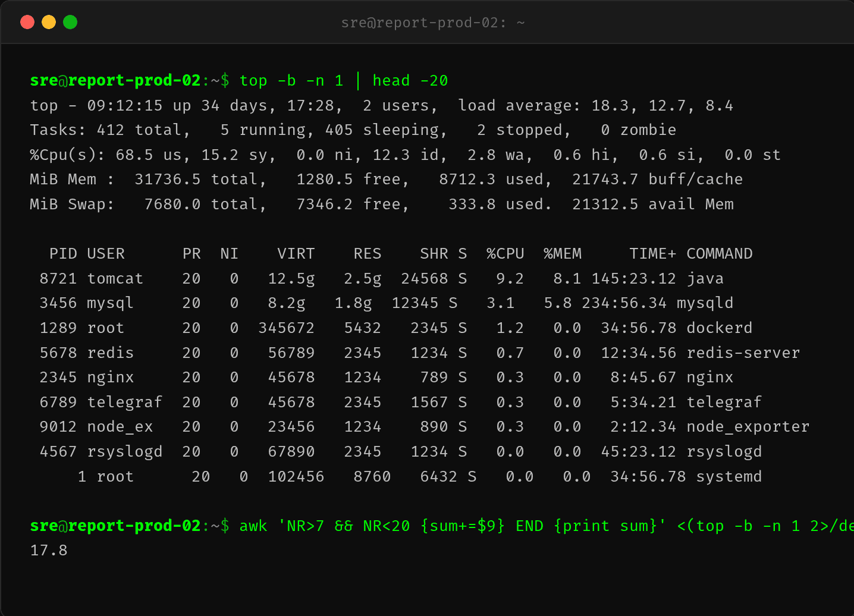This screenshot has height=616, width=854.
Task: Click the %MEM column header
Action: click(x=563, y=254)
